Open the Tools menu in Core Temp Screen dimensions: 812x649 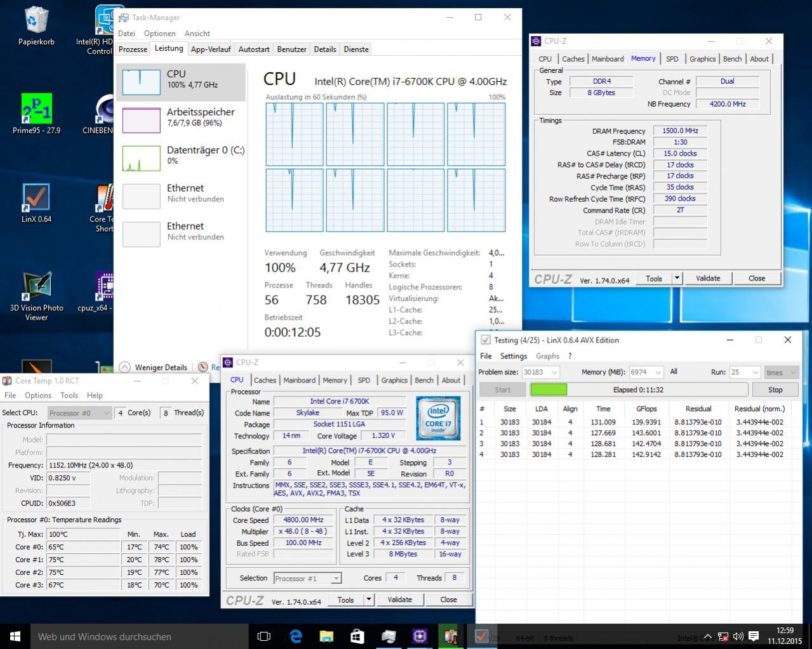(69, 395)
